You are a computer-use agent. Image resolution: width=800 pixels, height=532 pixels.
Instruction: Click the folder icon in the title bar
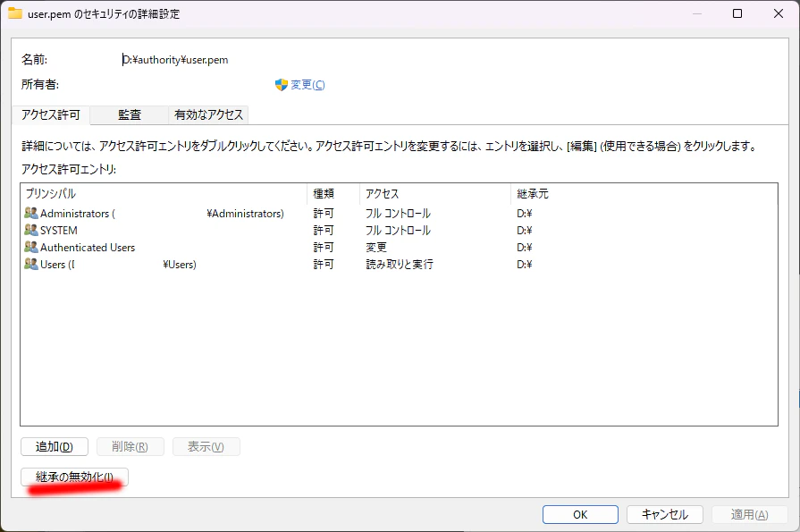coord(15,13)
